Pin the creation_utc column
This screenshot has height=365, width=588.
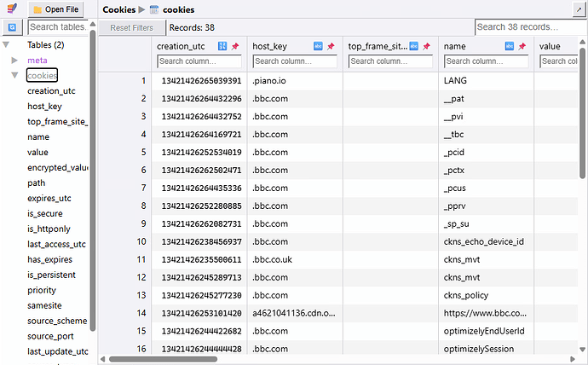[x=235, y=46]
